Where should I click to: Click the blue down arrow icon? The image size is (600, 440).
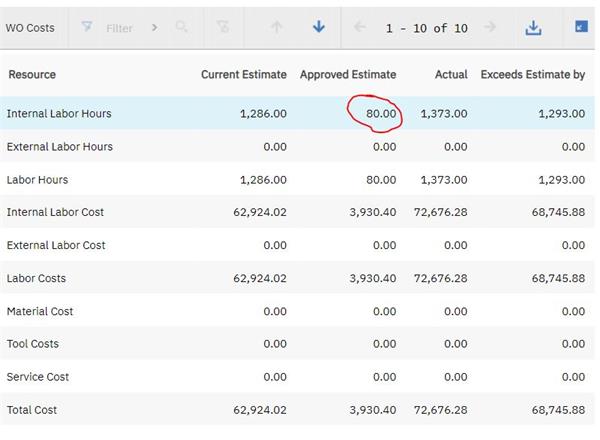click(x=319, y=27)
